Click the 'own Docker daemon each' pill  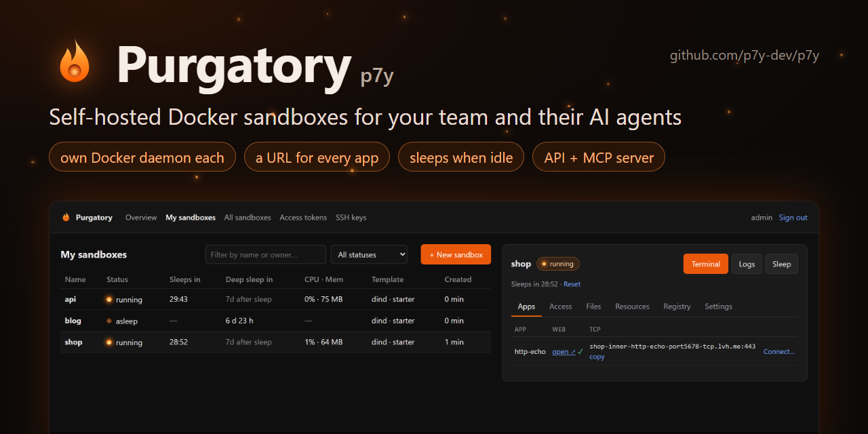coord(142,157)
